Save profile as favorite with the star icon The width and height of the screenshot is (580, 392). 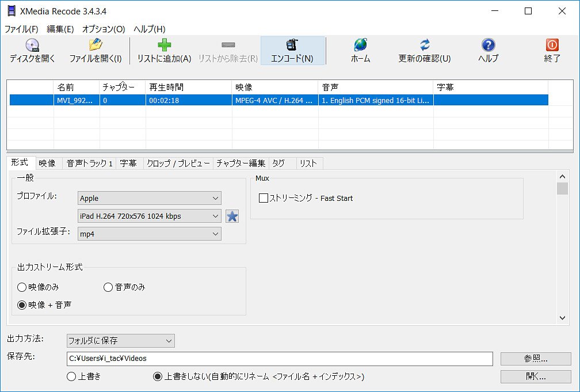232,215
